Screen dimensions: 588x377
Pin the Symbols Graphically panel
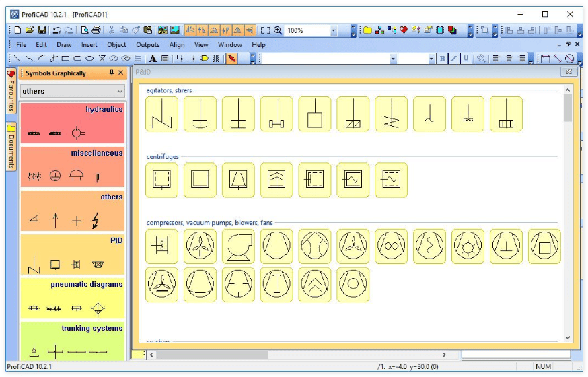tap(112, 73)
